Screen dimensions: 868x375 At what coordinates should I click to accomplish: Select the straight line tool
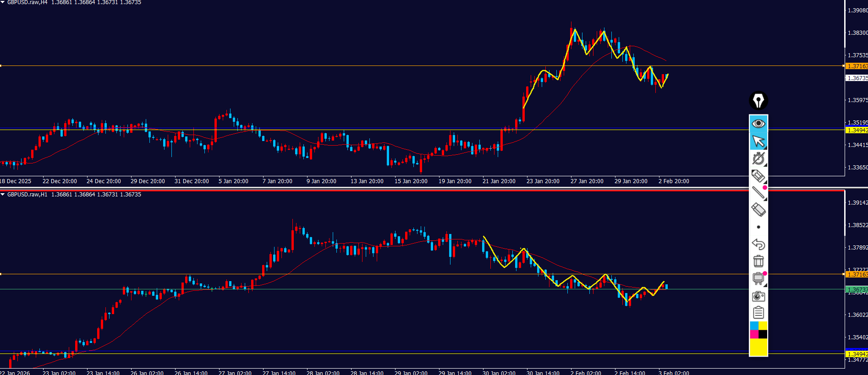point(758,193)
